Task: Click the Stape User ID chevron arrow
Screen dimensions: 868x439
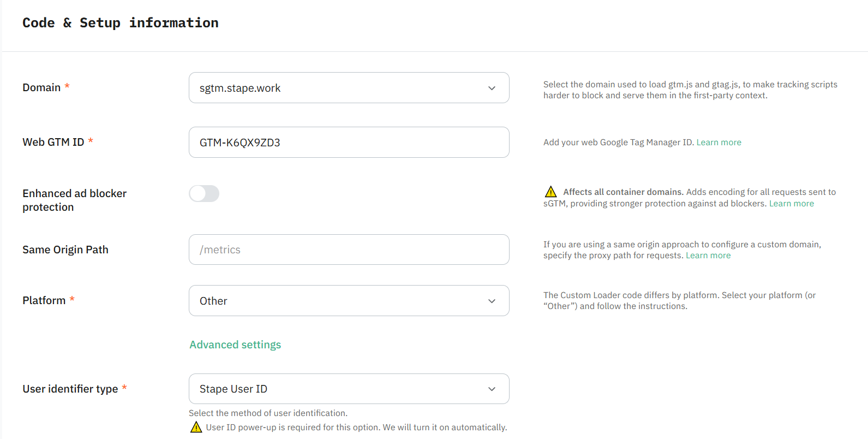Action: pos(492,389)
